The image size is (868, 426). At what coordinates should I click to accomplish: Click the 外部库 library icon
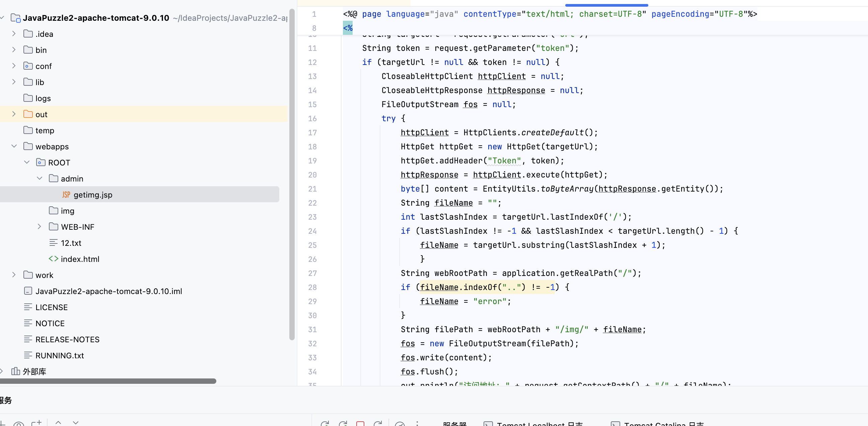(x=15, y=371)
